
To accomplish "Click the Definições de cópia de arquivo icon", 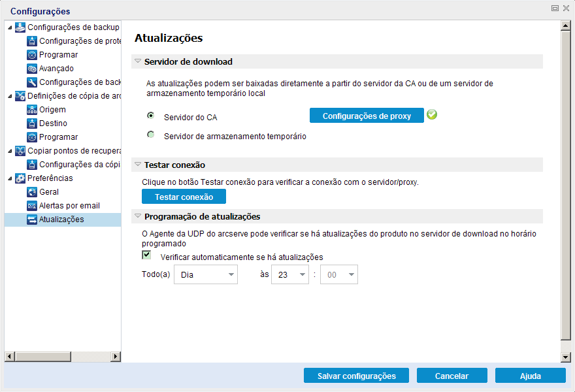I will 20,96.
